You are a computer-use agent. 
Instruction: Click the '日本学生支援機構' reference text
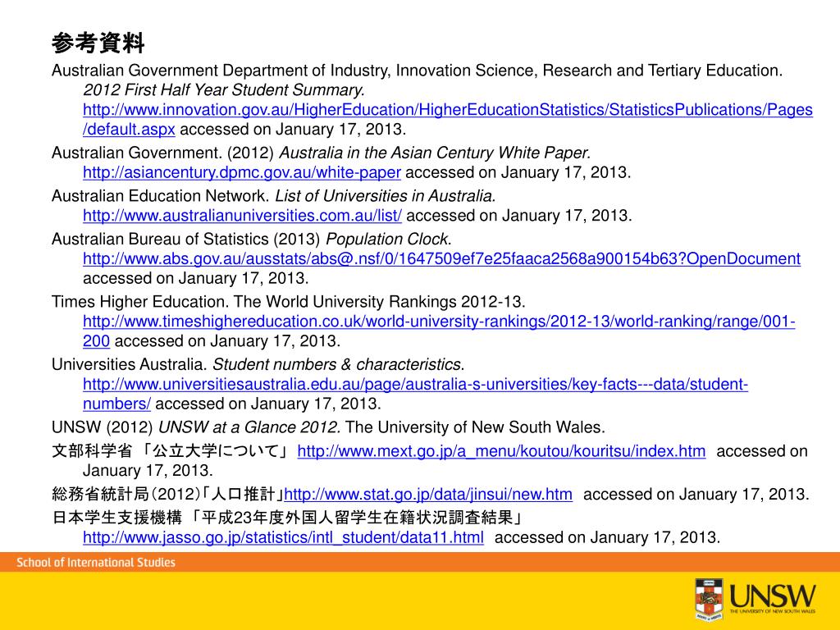pyautogui.click(x=116, y=518)
